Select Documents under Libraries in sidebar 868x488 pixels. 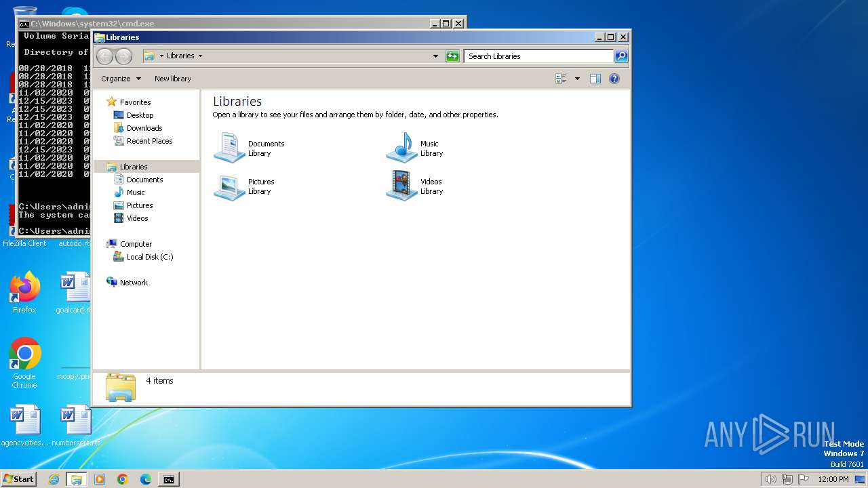(144, 180)
